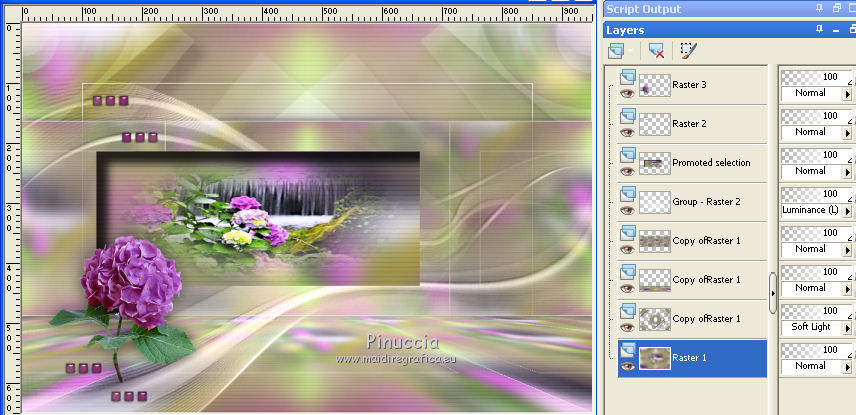Open blend mode menu for Promoted selection
The width and height of the screenshot is (856, 415).
(x=847, y=172)
